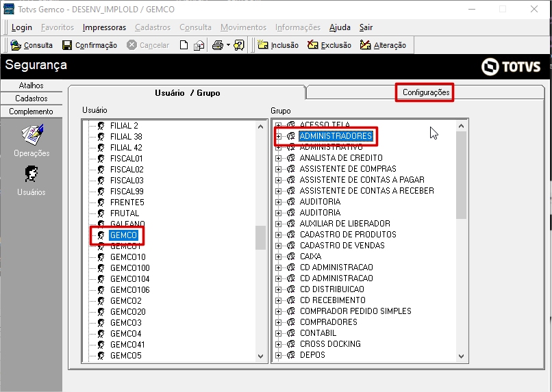Select user GEMCO41 in the list

coord(127,345)
